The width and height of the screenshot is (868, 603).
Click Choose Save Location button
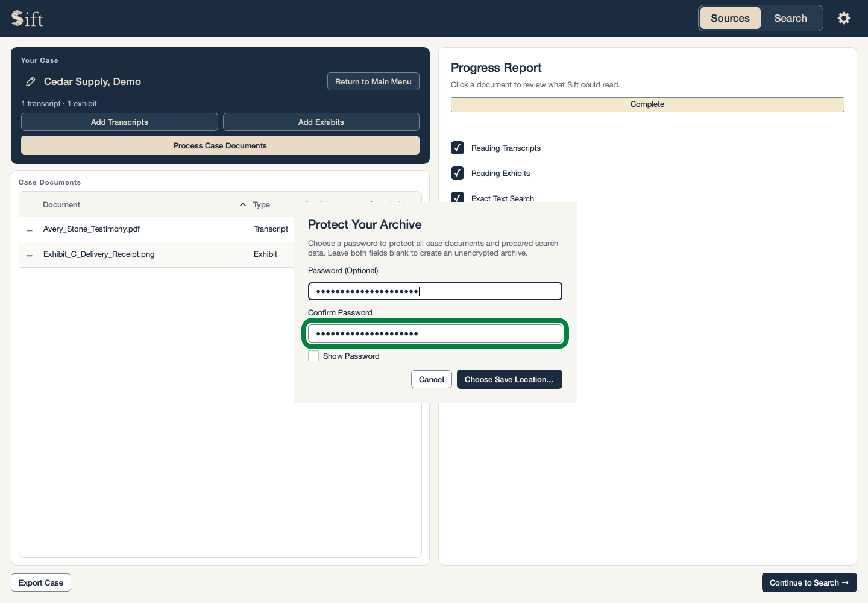coord(509,379)
